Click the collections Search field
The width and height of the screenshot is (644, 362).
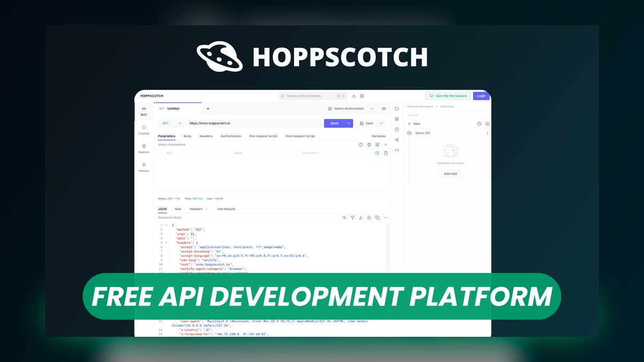[x=448, y=115]
